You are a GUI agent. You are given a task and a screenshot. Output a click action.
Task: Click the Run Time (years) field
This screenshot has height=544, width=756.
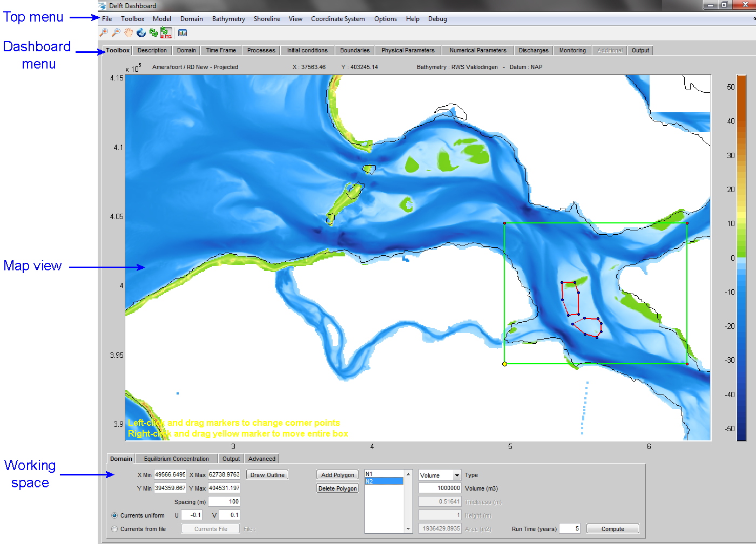point(570,529)
